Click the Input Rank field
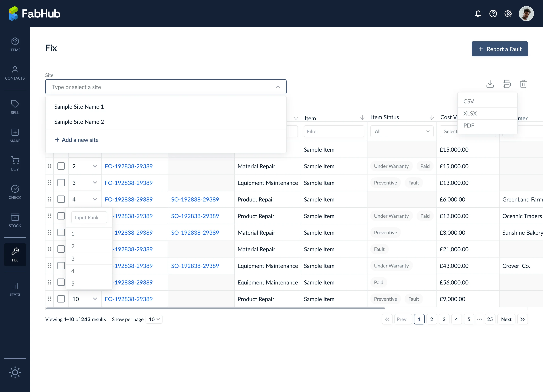This screenshot has height=392, width=543. click(x=89, y=217)
